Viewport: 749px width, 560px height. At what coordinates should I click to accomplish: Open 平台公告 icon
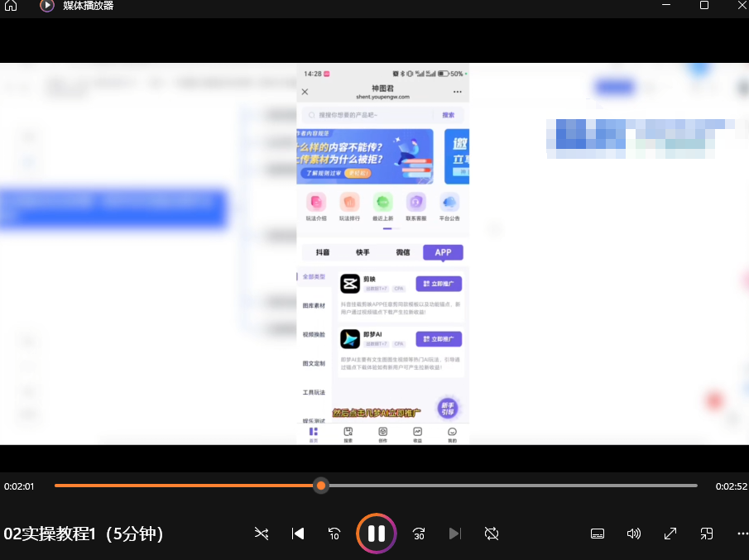tap(449, 206)
